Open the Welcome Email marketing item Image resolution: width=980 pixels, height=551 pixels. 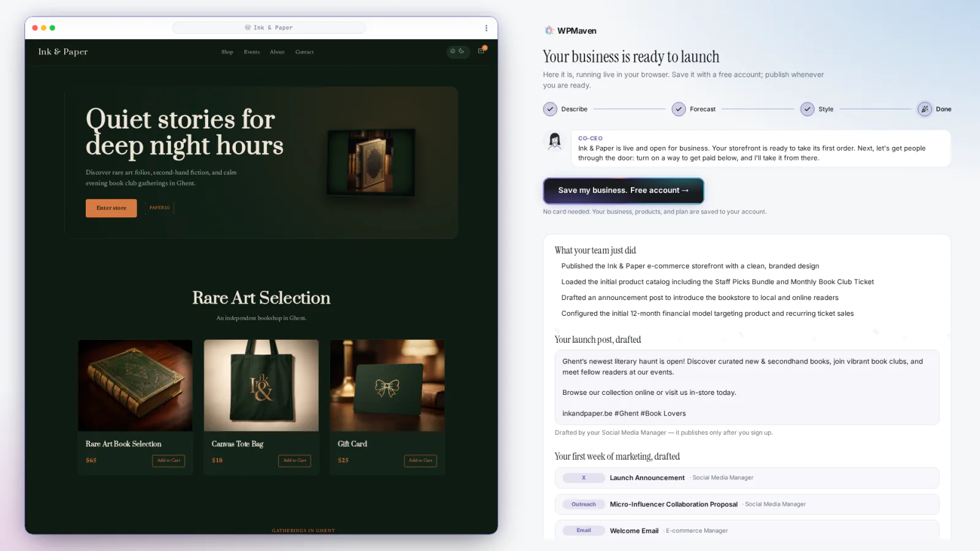747,530
